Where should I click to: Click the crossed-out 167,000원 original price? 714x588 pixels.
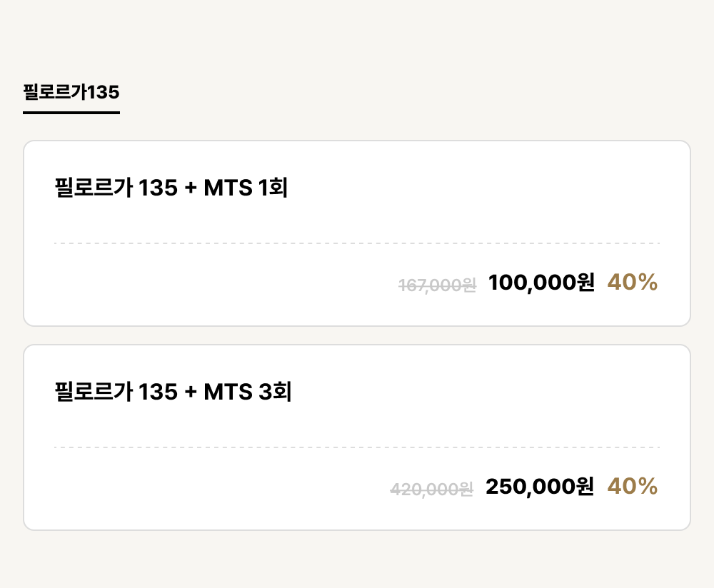[x=437, y=285]
